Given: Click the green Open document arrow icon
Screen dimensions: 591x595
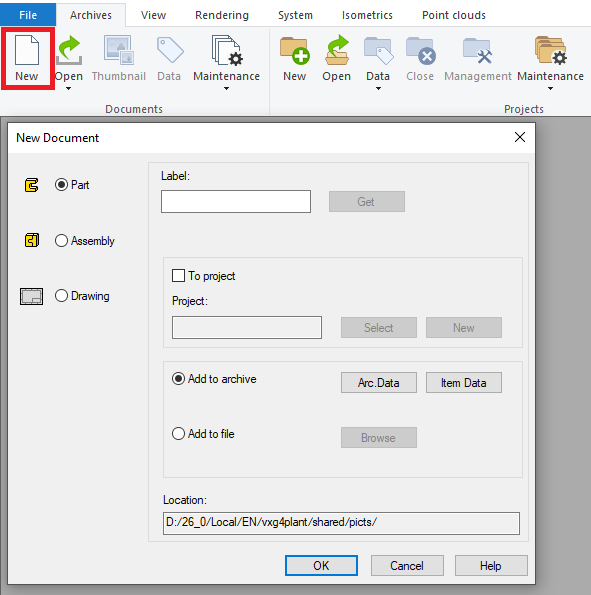Looking at the screenshot, I should 69,50.
